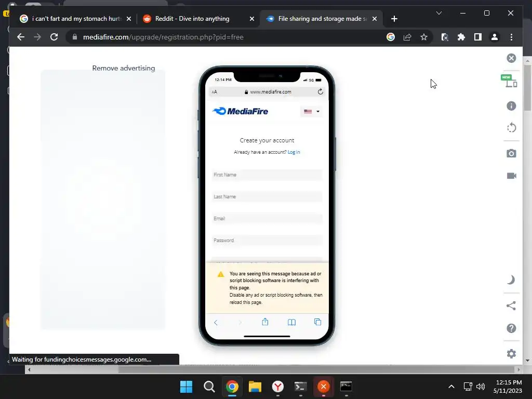Tap the phone Safari back arrow
532x399 pixels.
coord(216,322)
